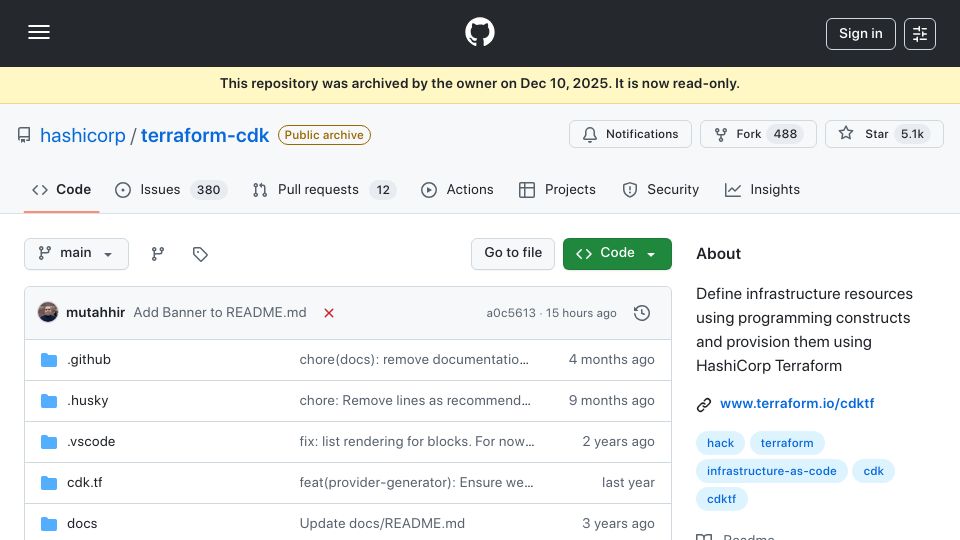This screenshot has height=540, width=960.
Task: Open commit 'Add Banner to README.md'
Action: (x=220, y=312)
